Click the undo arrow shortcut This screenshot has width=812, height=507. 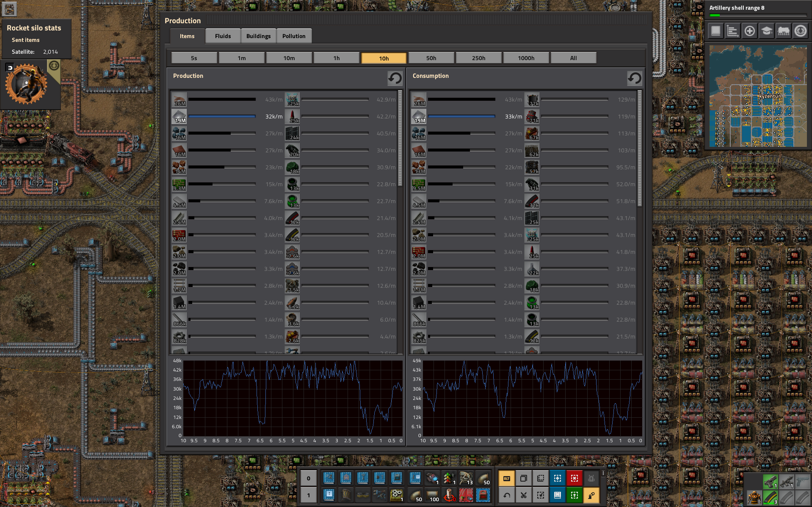click(x=506, y=495)
